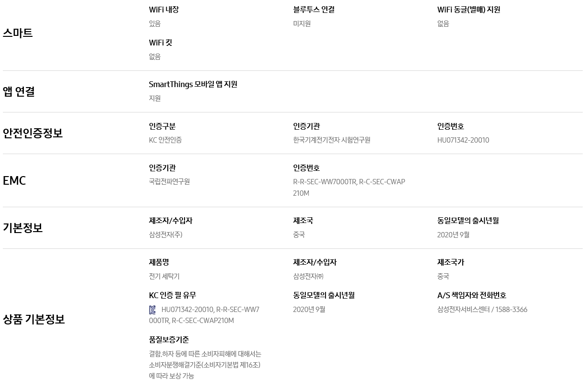
Task: Select the 전기 세탁기 product name text
Action: tap(164, 277)
